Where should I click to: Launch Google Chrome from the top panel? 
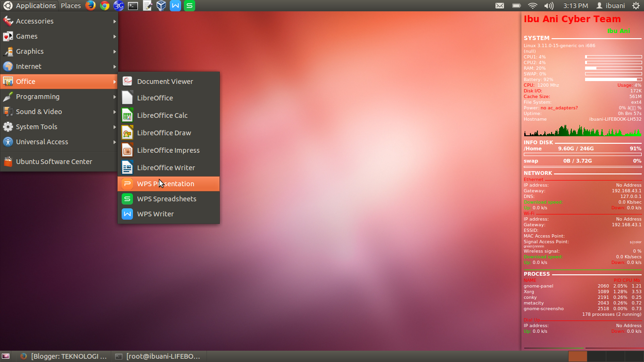coord(105,6)
